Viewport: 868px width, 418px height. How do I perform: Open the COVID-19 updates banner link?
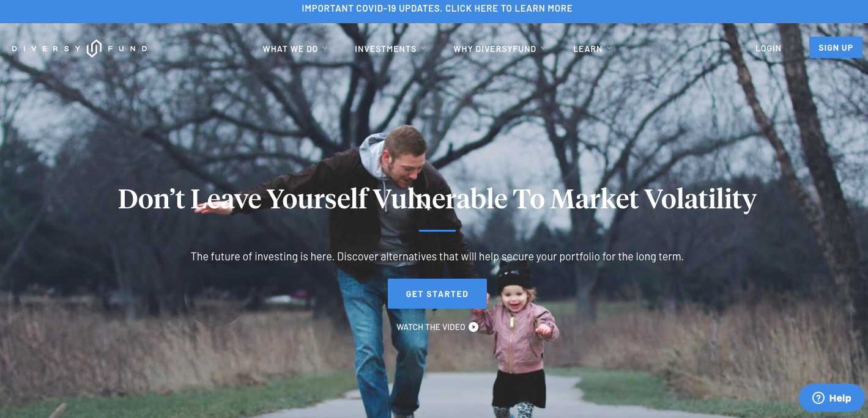point(437,9)
